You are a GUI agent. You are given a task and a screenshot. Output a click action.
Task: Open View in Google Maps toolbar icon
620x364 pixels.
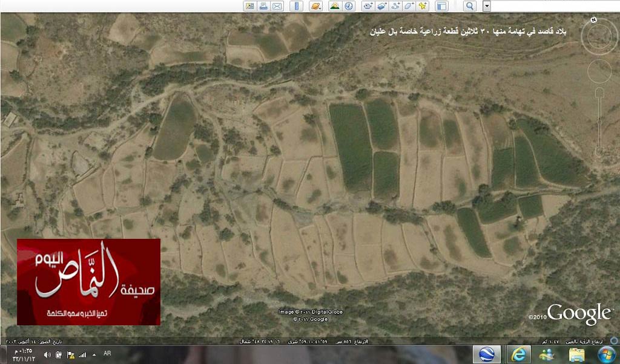[x=250, y=6]
